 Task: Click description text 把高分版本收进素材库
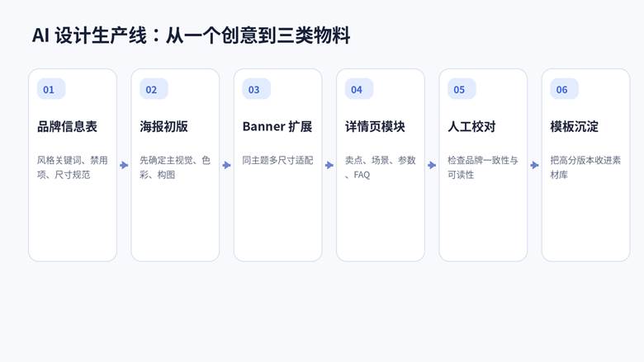585,167
